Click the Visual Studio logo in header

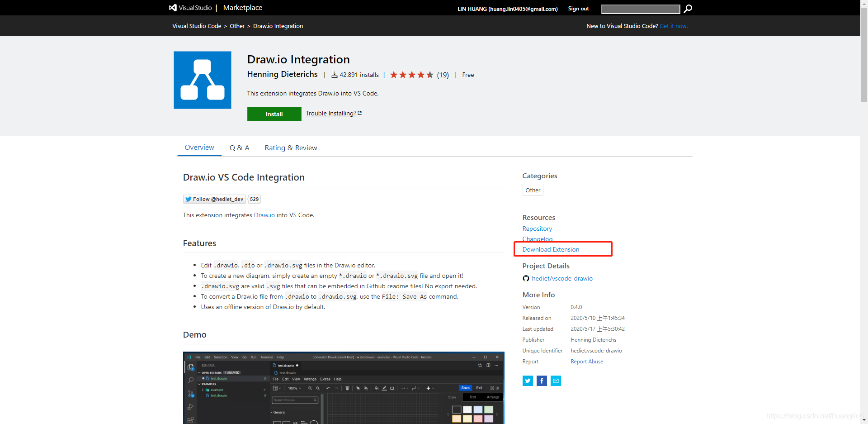(x=190, y=8)
